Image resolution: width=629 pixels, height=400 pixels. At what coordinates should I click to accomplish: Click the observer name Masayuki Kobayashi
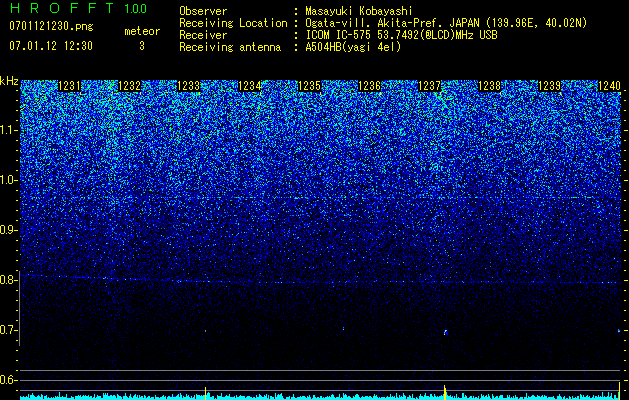[x=359, y=11]
